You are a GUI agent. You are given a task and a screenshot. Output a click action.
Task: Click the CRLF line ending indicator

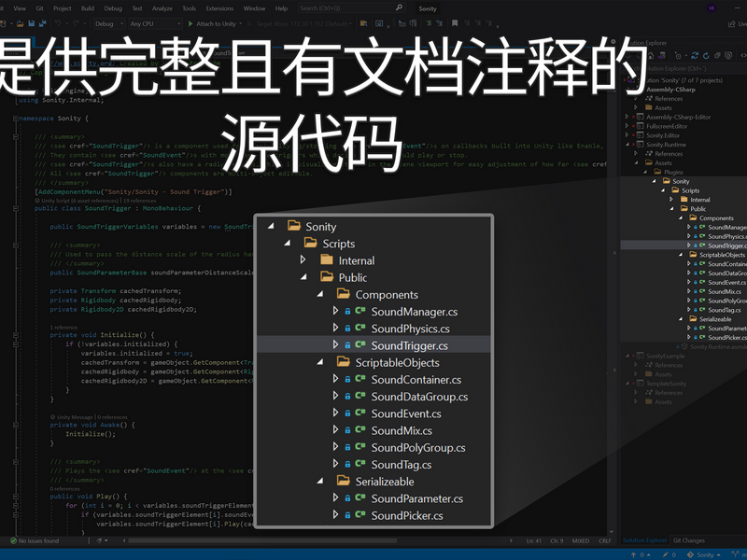pyautogui.click(x=605, y=541)
